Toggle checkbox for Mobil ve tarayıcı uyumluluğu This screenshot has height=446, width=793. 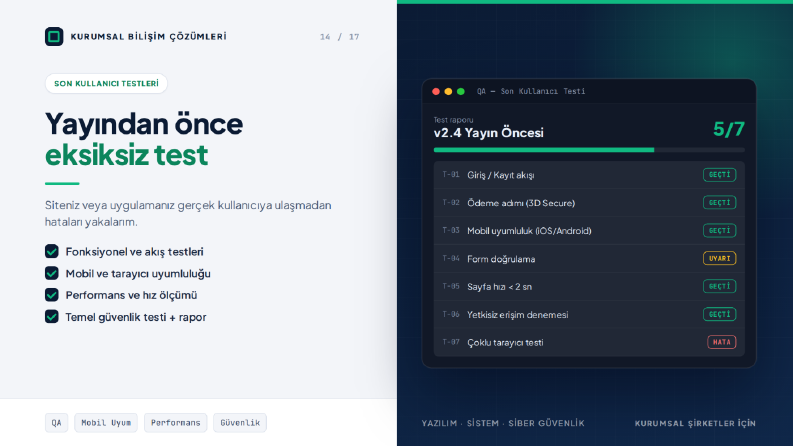[x=52, y=273]
